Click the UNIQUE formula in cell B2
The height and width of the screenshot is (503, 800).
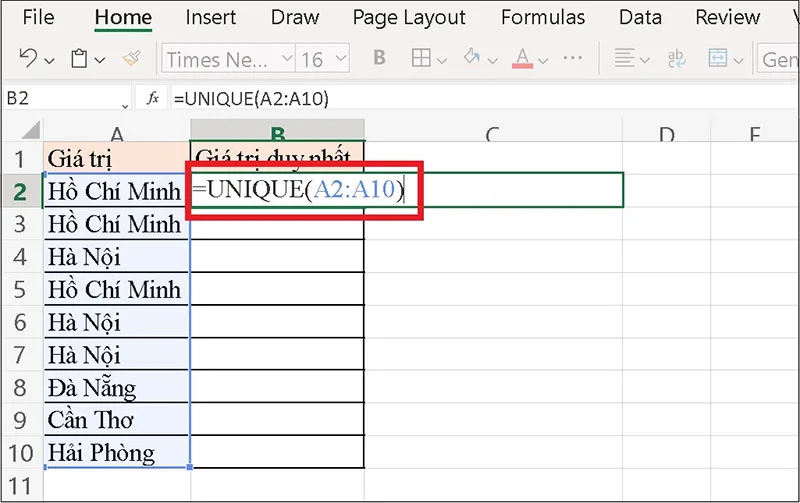[299, 190]
